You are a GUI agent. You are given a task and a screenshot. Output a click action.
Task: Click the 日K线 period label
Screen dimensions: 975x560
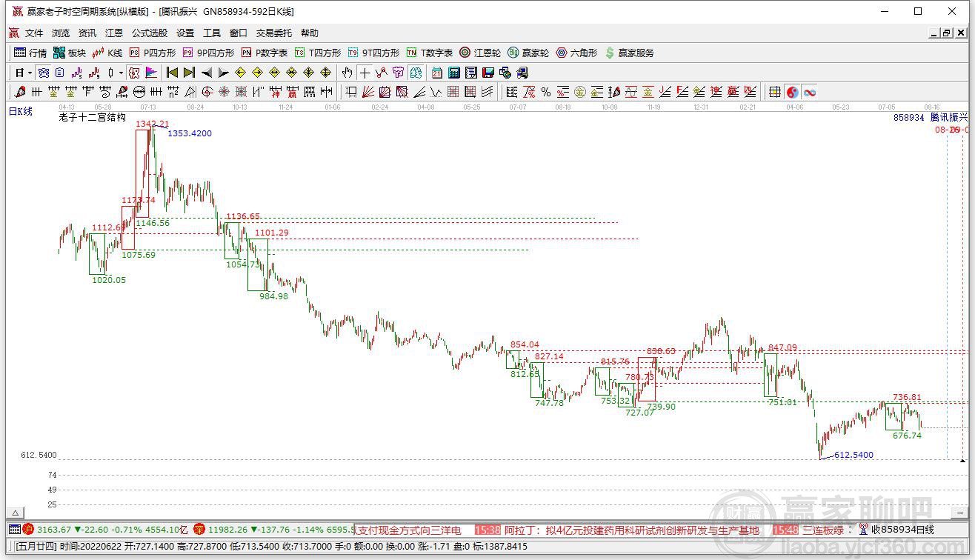click(x=21, y=111)
